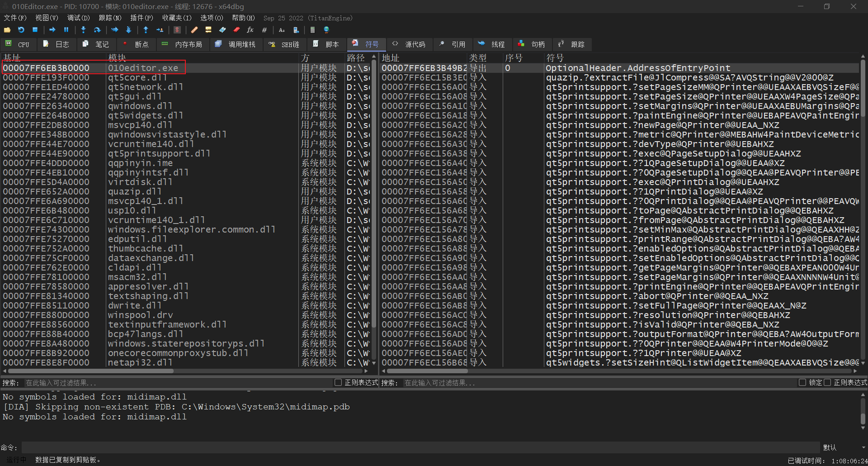The height and width of the screenshot is (466, 868).
Task: Click the pause execution icon
Action: [x=66, y=30]
